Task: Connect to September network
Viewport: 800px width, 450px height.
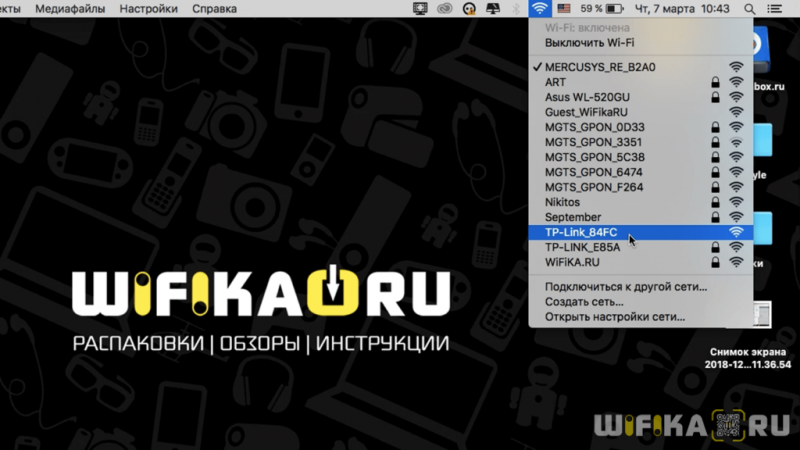Action: point(640,217)
